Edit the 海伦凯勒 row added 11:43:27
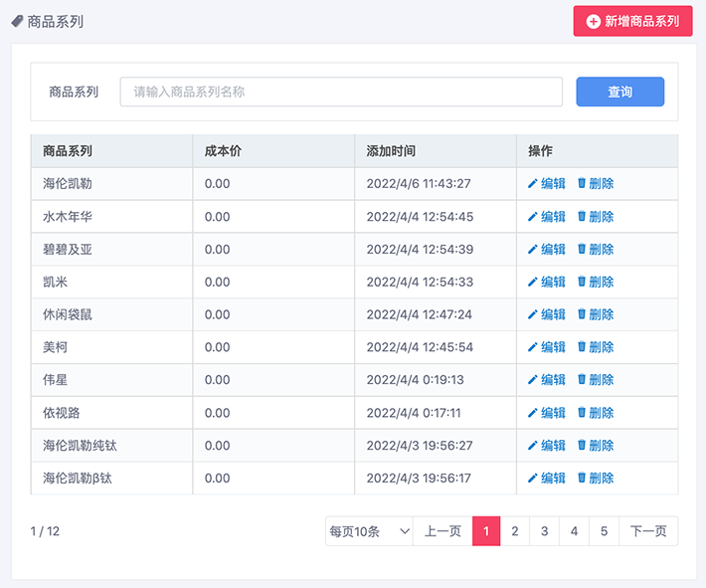The height and width of the screenshot is (588, 706). click(547, 184)
